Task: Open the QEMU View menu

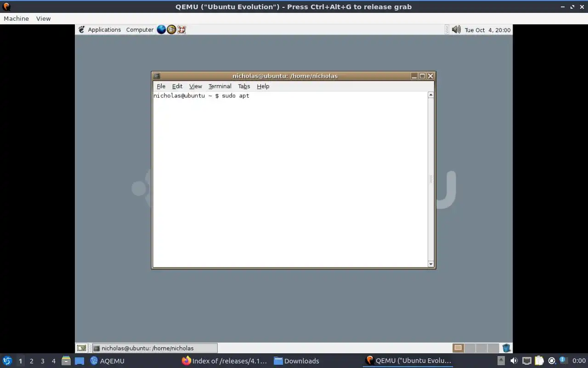Action: pos(43,18)
